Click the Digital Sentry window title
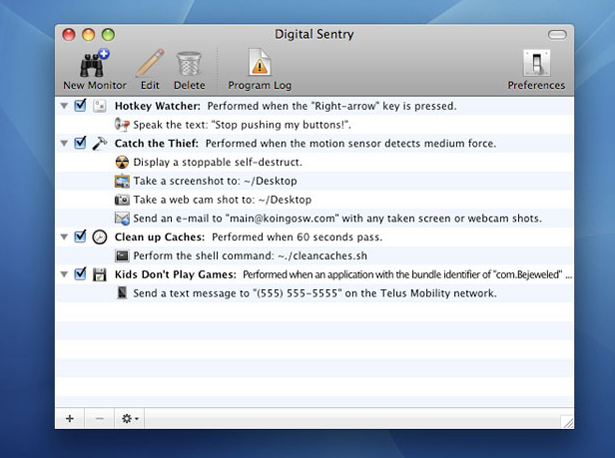Screen dimensions: 615x458 point(314,35)
